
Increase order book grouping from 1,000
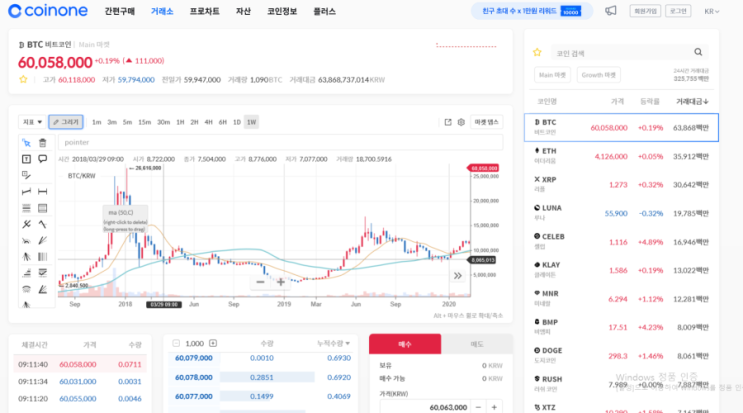click(x=213, y=343)
